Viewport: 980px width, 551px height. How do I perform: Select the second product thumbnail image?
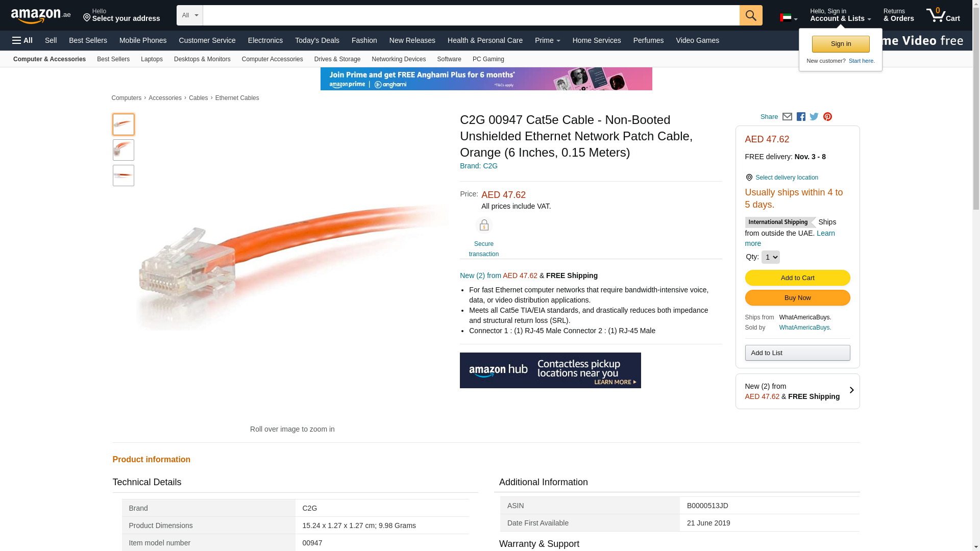(x=124, y=150)
